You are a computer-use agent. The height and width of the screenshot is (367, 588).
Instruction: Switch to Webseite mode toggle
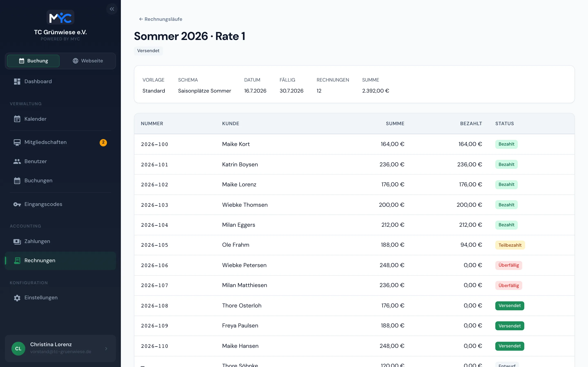(88, 61)
